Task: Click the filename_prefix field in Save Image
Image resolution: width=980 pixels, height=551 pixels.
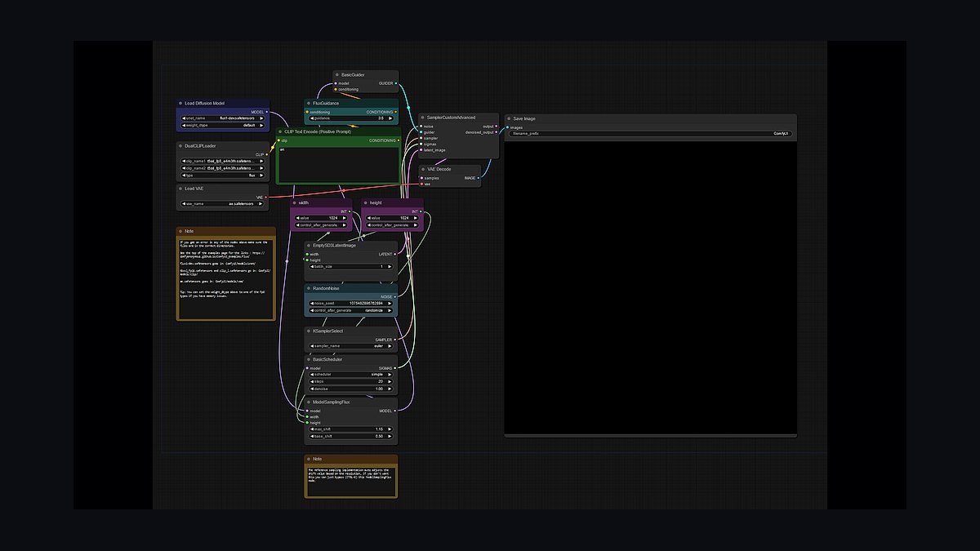Action: 650,133
